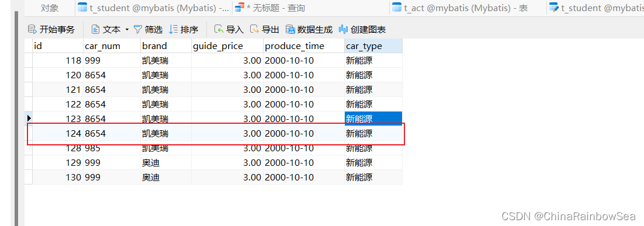
Task: Click the 数据生成 button label
Action: (315, 30)
